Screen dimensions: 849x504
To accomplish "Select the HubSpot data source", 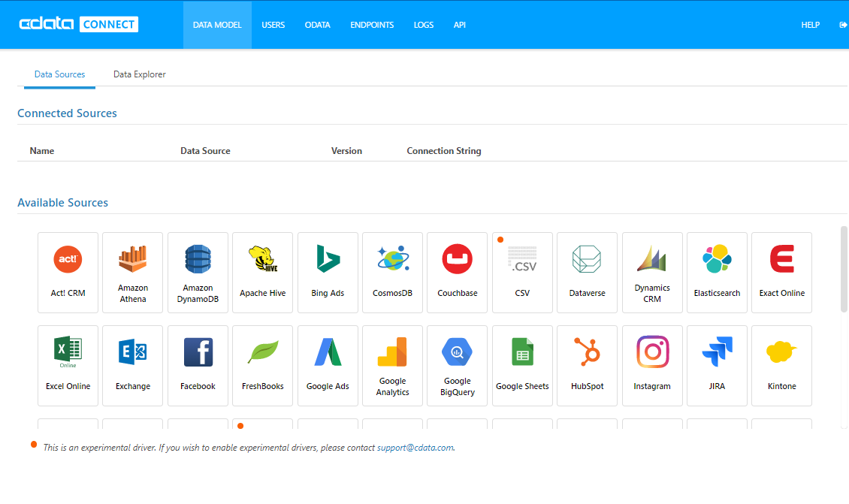I will click(587, 365).
